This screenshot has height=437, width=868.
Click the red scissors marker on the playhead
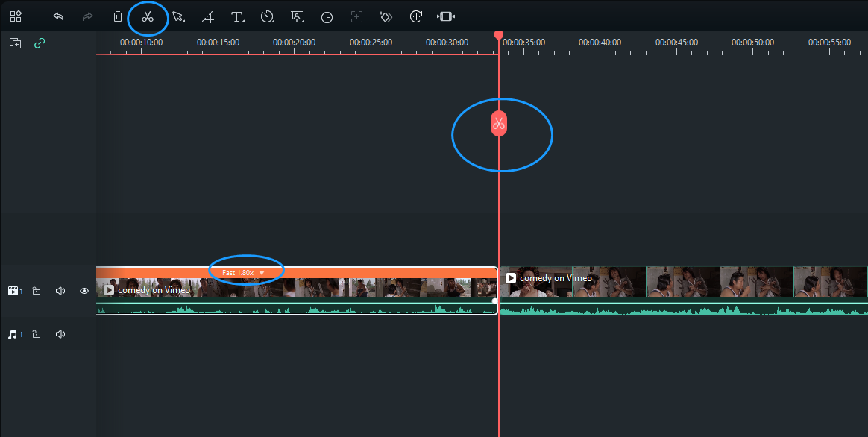click(498, 124)
